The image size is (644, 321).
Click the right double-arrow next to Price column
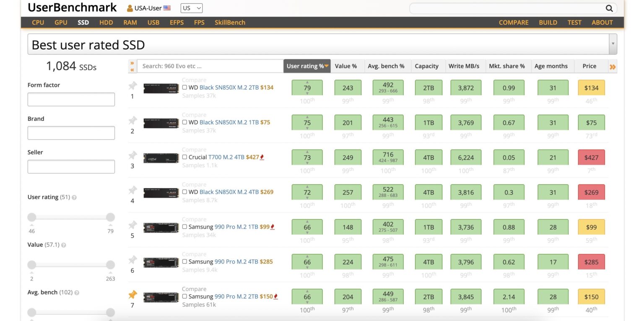click(x=613, y=66)
